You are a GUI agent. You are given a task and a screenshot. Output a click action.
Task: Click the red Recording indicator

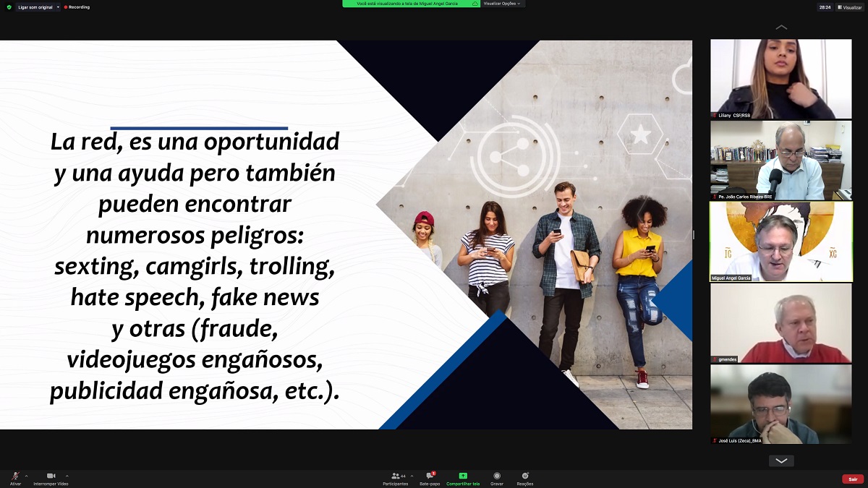(x=77, y=7)
